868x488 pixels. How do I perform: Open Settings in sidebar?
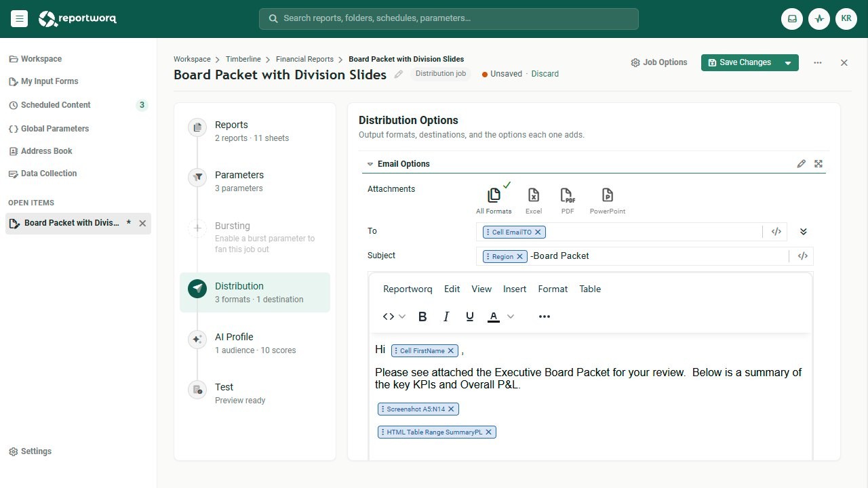(31, 451)
